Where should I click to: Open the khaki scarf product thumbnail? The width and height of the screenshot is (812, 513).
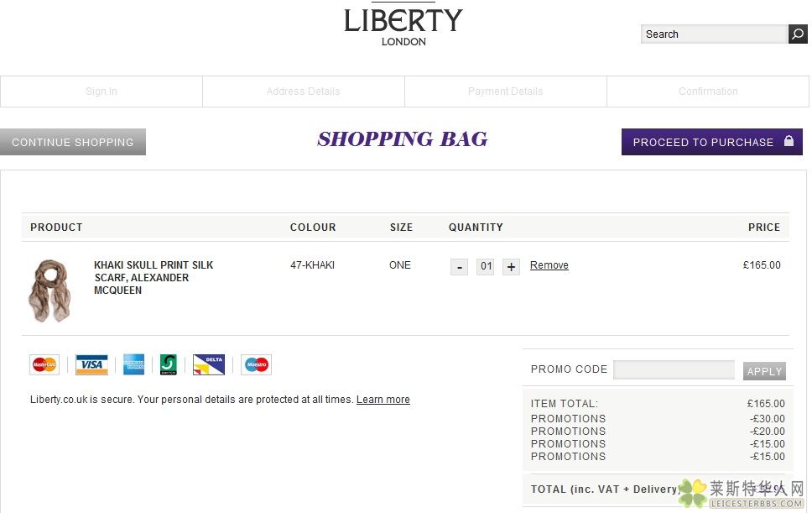click(x=49, y=291)
